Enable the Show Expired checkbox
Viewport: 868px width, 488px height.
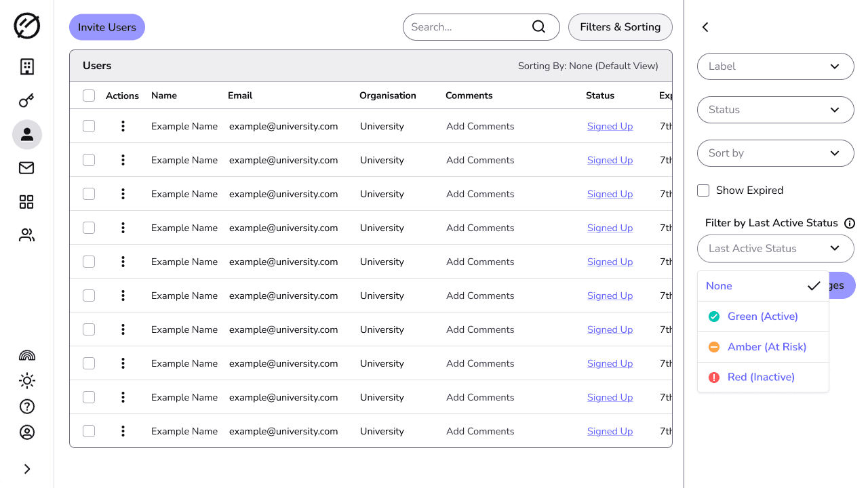click(703, 190)
